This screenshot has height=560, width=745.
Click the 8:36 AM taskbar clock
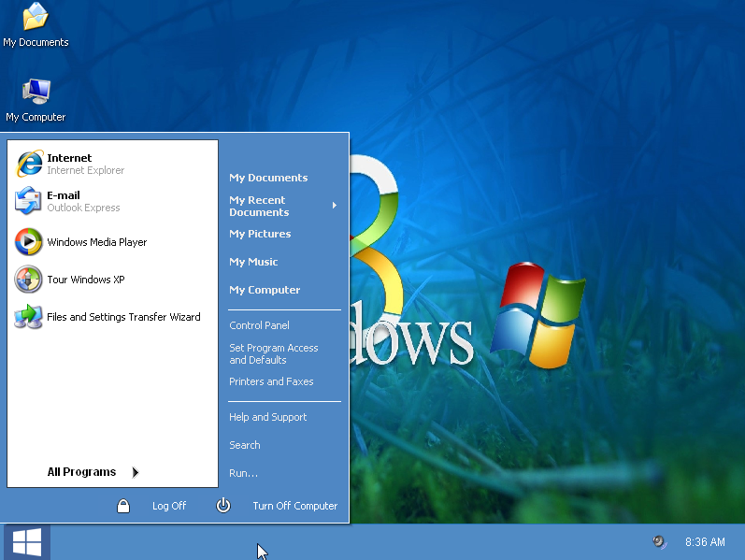705,542
